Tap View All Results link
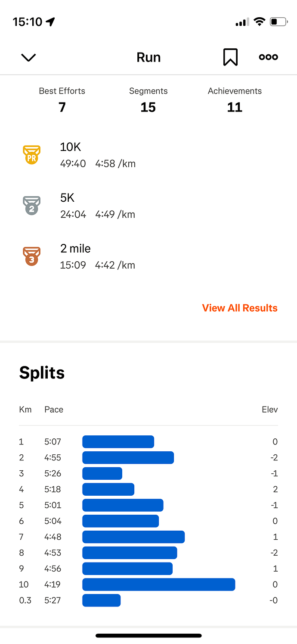The height and width of the screenshot is (644, 297). pos(240,308)
